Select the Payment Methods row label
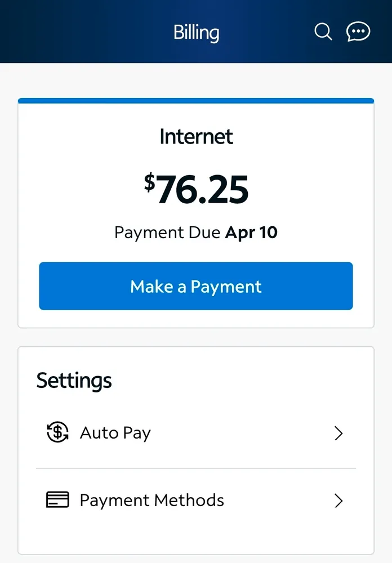The width and height of the screenshot is (392, 563). 152,501
